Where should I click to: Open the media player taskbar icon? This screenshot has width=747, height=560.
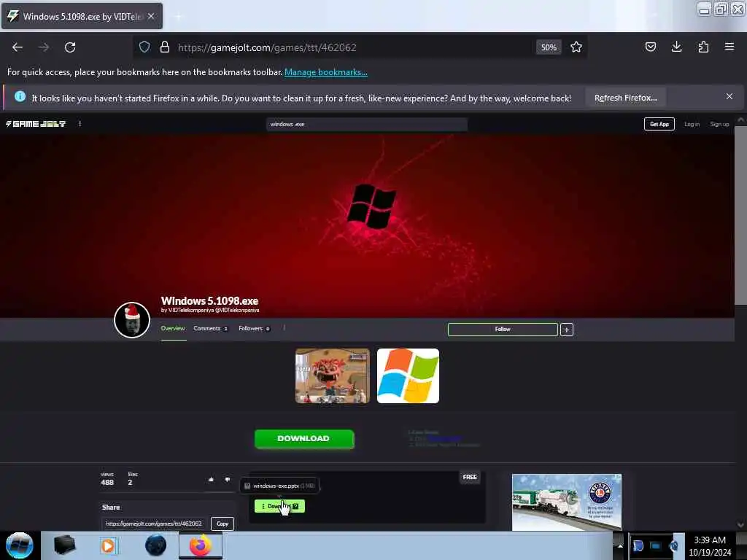click(109, 545)
